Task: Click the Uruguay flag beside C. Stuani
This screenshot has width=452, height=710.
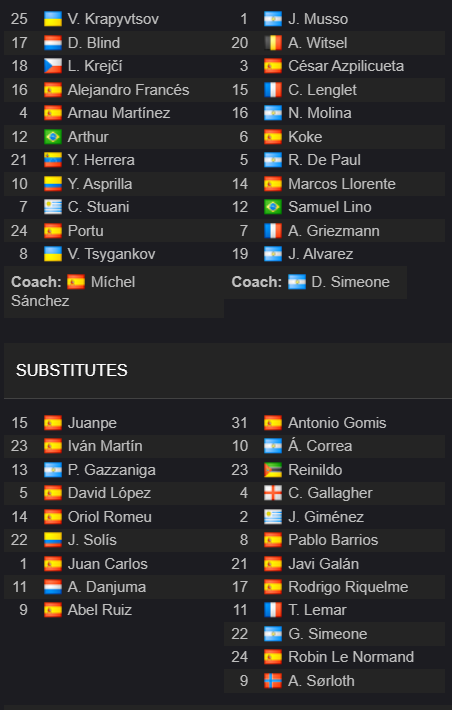Action: coord(53,207)
